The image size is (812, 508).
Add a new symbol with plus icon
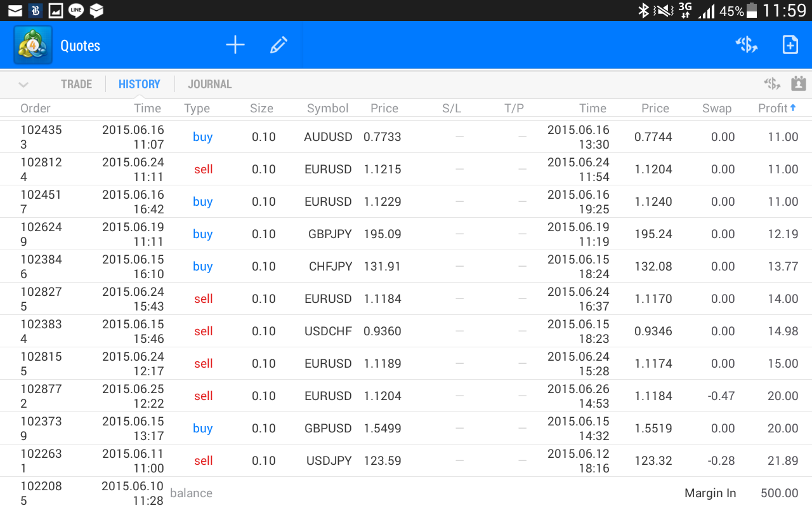[235, 45]
